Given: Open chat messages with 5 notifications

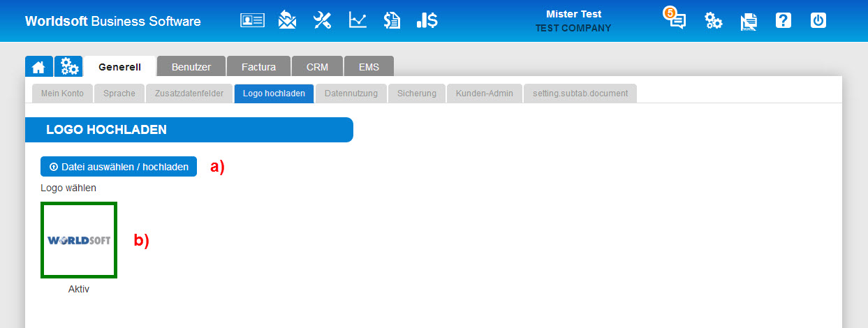Looking at the screenshot, I should [x=675, y=19].
